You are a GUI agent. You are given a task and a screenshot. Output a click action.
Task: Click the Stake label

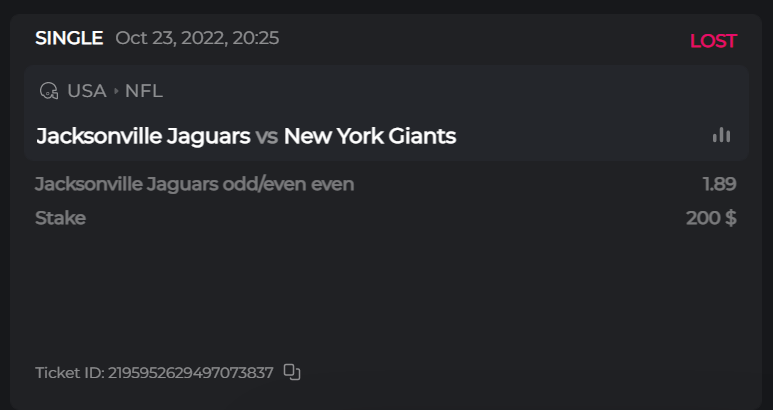(60, 218)
